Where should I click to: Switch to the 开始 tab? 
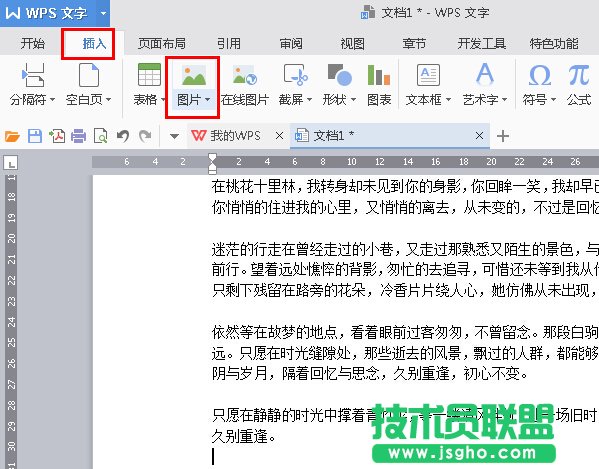[x=32, y=44]
